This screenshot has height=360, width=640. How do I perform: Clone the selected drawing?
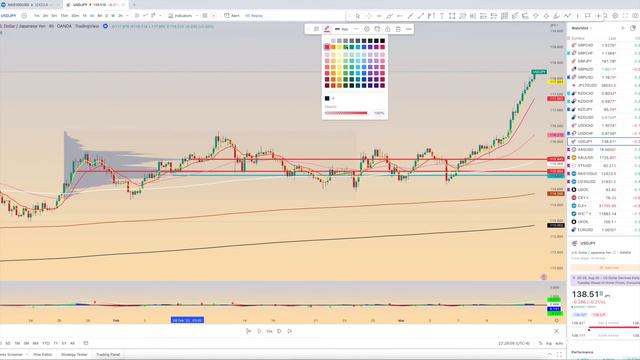[377, 29]
